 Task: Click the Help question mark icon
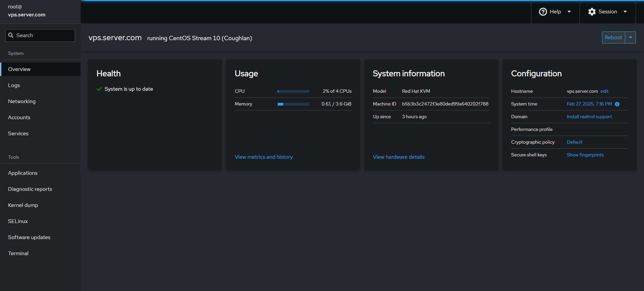pos(543,12)
